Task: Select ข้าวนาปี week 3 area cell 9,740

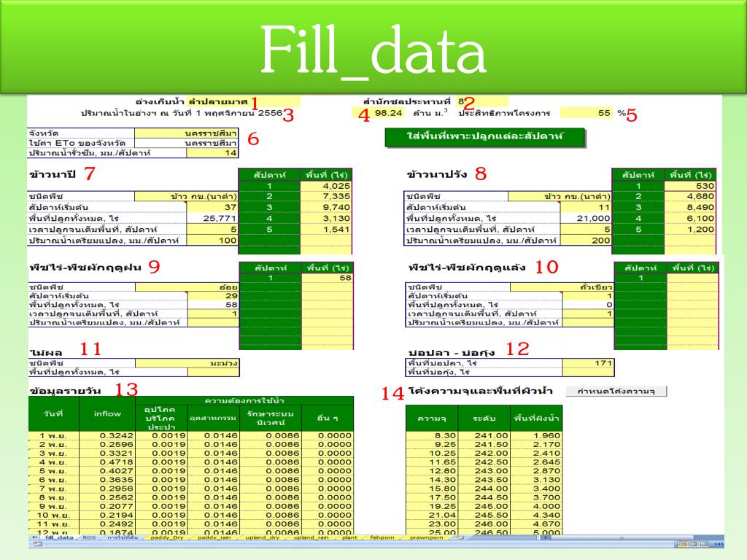Action: pyautogui.click(x=326, y=207)
